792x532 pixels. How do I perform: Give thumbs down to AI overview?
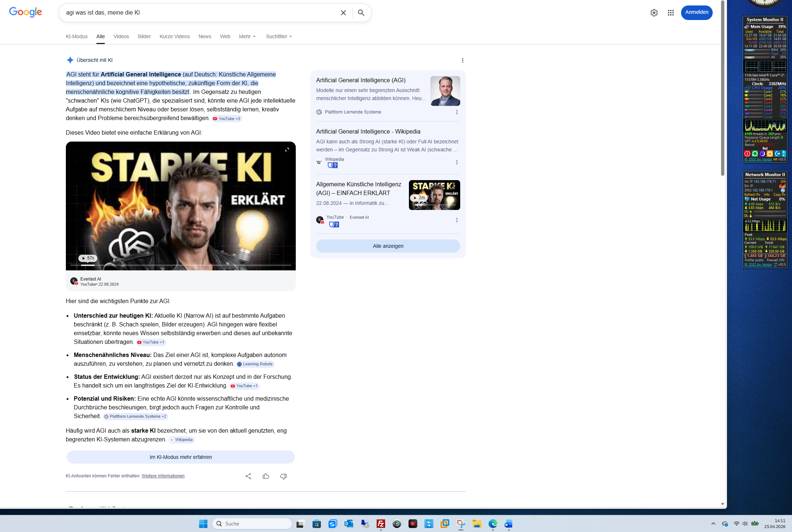(x=283, y=476)
